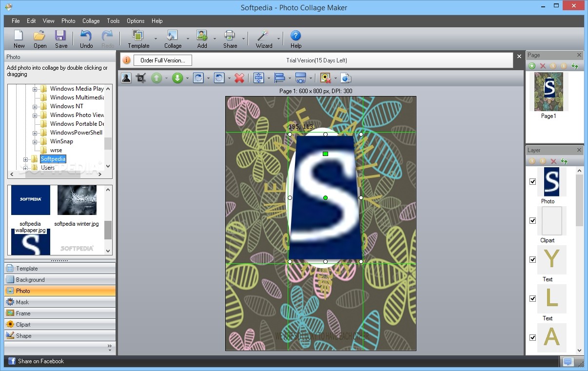Screen dimensions: 588x371
Task: Click the info icon beside Order Full Version
Action: 127,60
